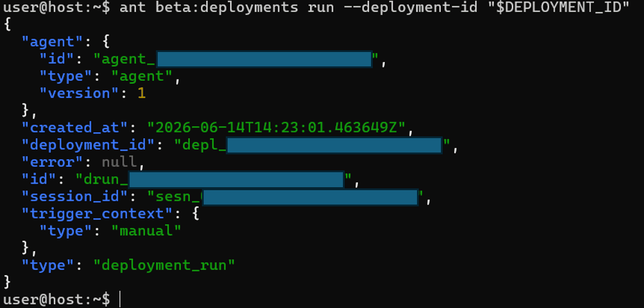Click the redacted session_id value
644x308 pixels.
pos(310,197)
